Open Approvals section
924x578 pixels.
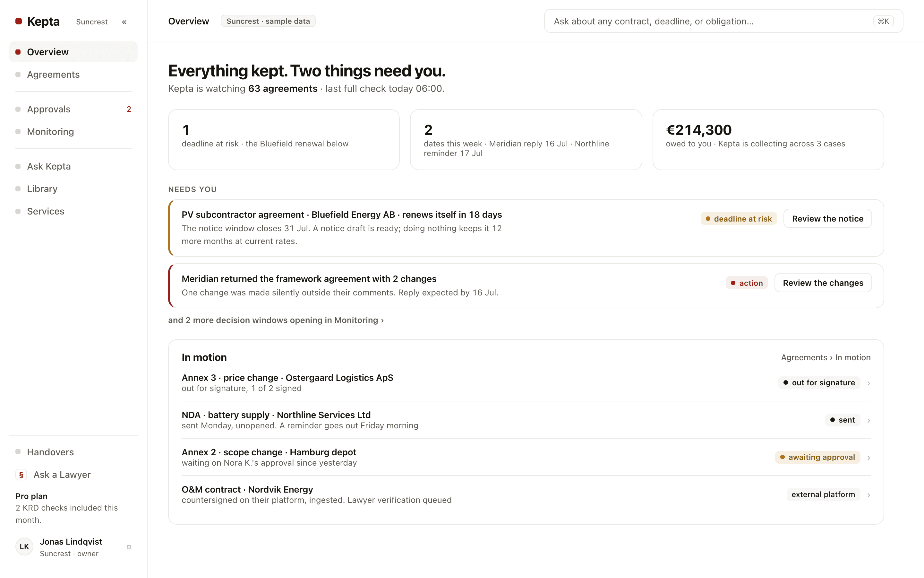73,109
